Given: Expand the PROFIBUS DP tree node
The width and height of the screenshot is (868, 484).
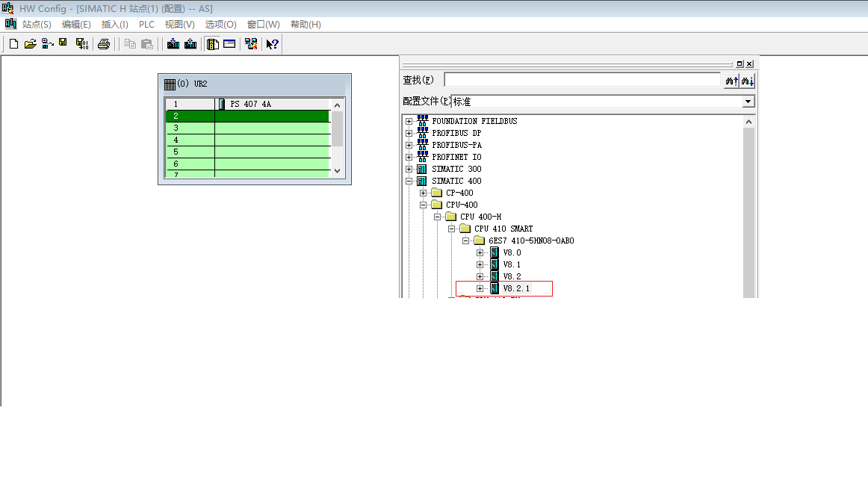Looking at the screenshot, I should (x=409, y=133).
